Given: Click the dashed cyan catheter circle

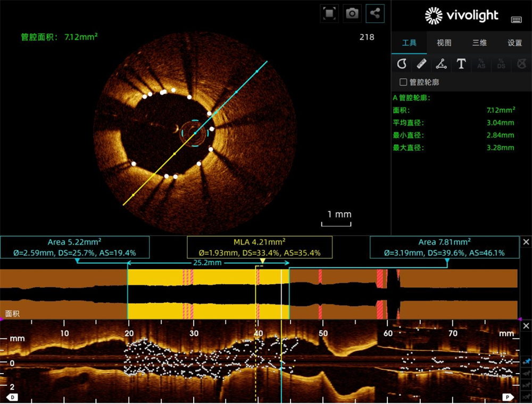Looking at the screenshot, I should pyautogui.click(x=195, y=133).
